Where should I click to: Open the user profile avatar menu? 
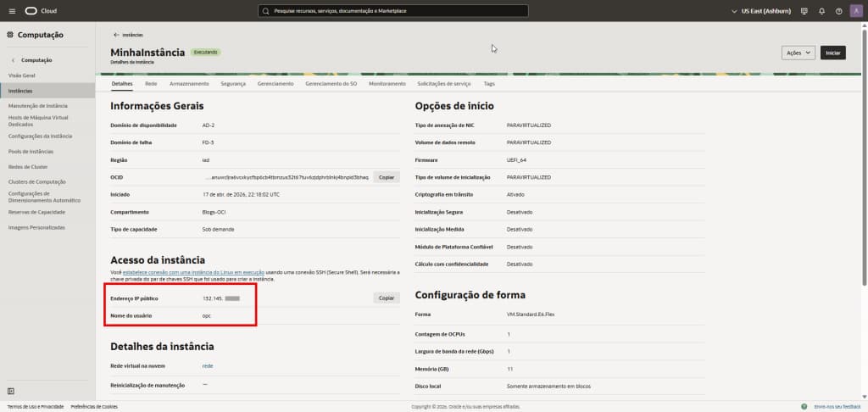pyautogui.click(x=855, y=11)
